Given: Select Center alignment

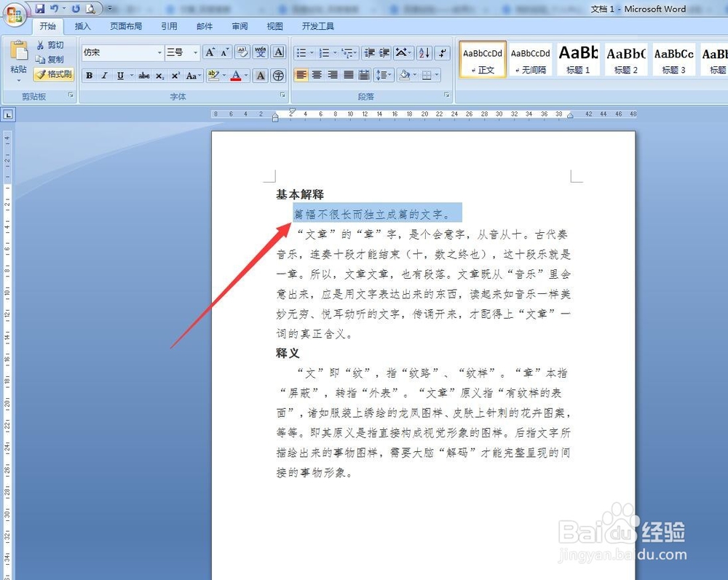Looking at the screenshot, I should (317, 75).
